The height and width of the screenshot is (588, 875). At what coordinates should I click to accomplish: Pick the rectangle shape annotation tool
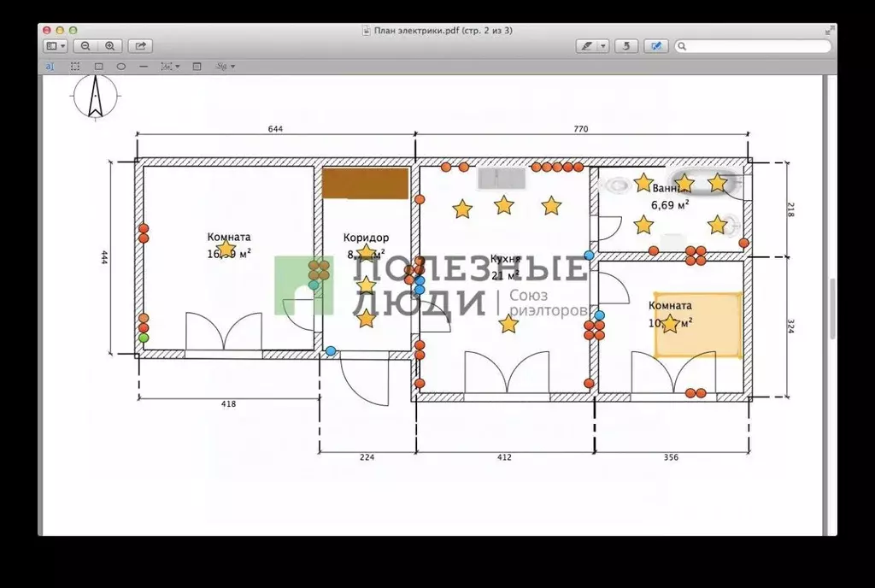click(98, 66)
